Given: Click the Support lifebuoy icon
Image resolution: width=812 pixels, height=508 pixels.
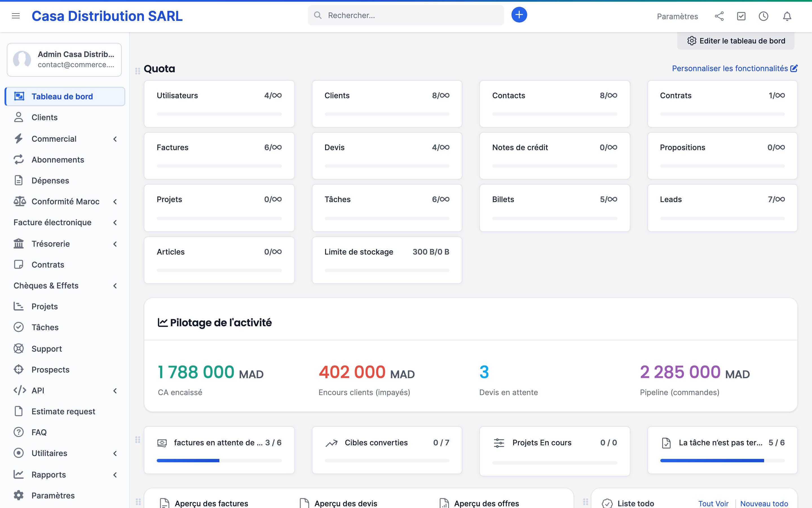Looking at the screenshot, I should point(19,349).
